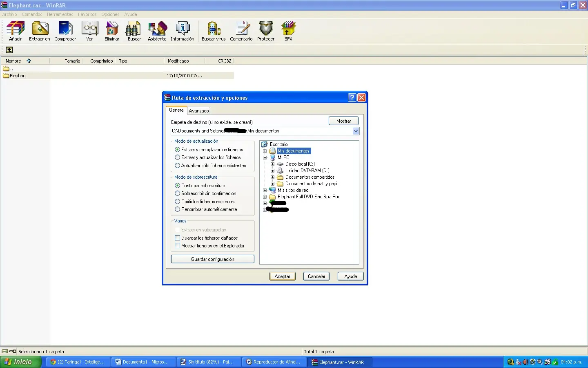The width and height of the screenshot is (588, 368).
Task: Click the go up one level icon
Action: pyautogui.click(x=9, y=50)
